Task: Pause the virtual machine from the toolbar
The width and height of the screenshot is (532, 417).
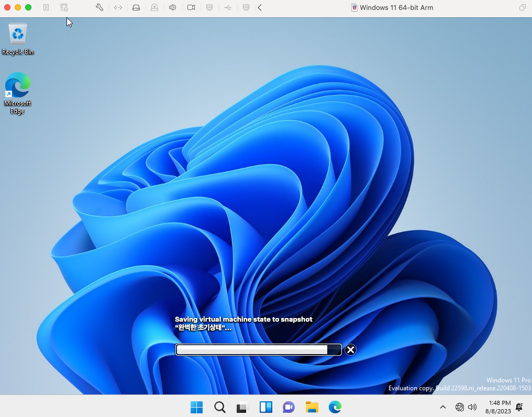Action: (46, 7)
